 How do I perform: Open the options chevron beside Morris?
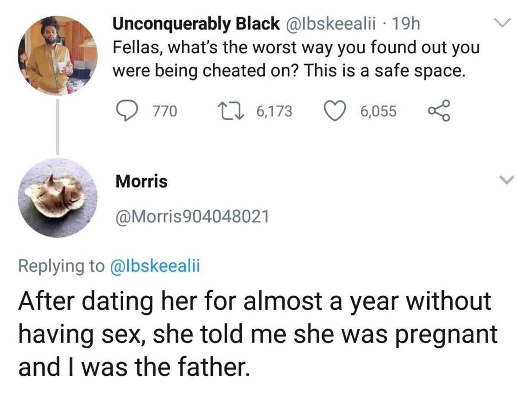(507, 180)
